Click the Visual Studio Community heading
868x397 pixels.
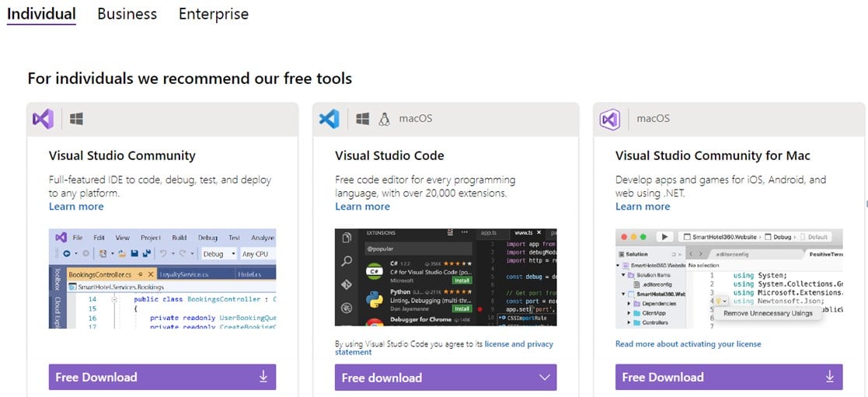pos(122,155)
